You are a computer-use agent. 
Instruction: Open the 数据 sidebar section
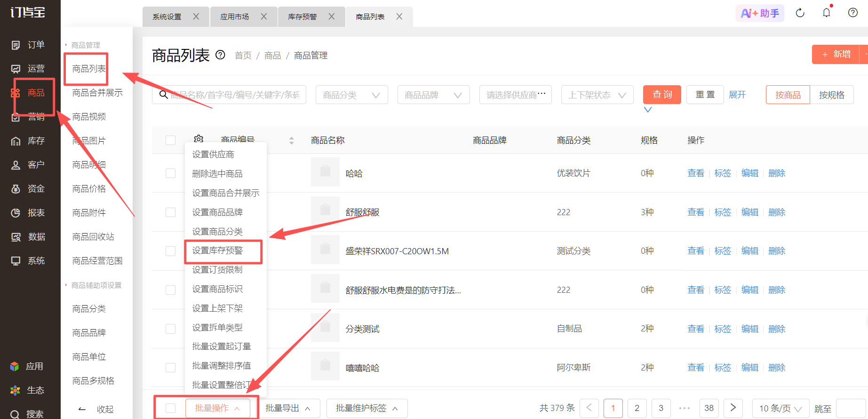pyautogui.click(x=28, y=237)
